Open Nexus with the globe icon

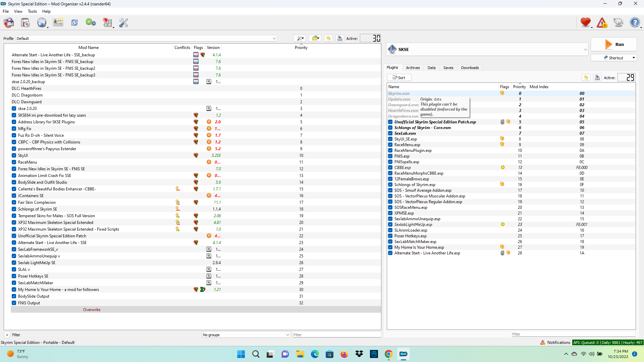[x=42, y=23]
